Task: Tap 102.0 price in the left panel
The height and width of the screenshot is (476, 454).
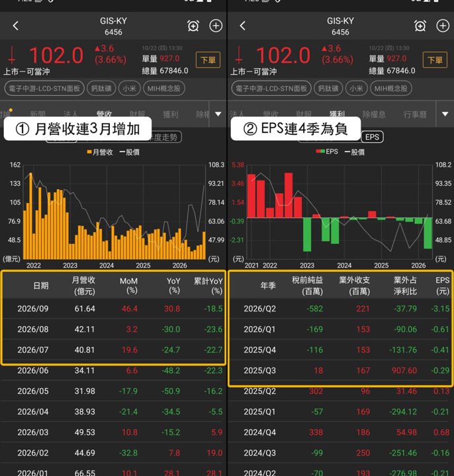Action: tap(56, 56)
